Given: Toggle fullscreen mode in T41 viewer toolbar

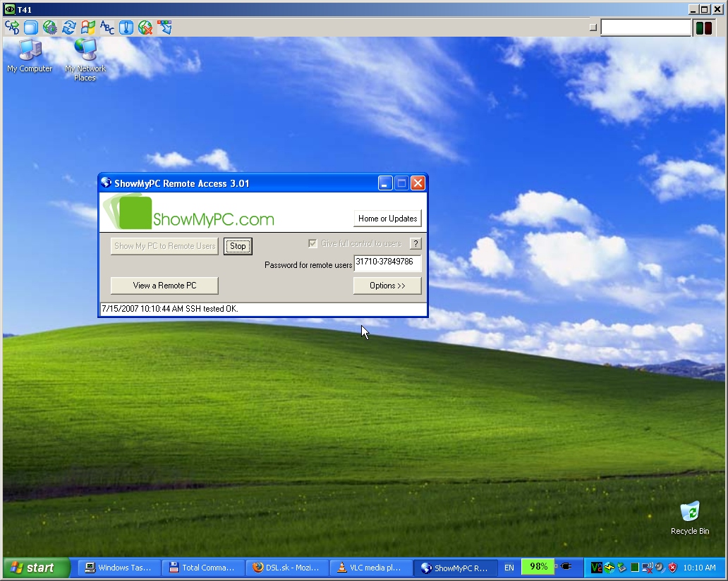Looking at the screenshot, I should click(31, 27).
